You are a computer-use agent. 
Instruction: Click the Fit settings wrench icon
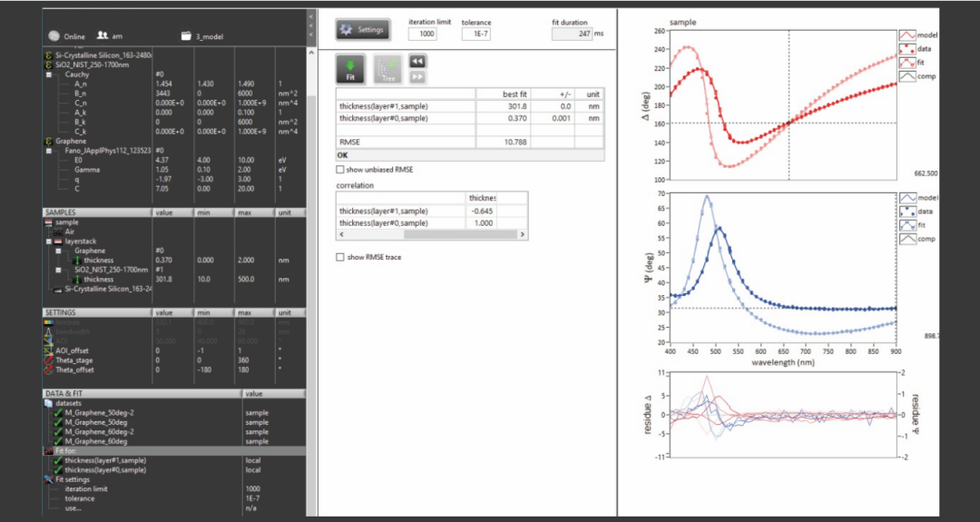pos(49,479)
